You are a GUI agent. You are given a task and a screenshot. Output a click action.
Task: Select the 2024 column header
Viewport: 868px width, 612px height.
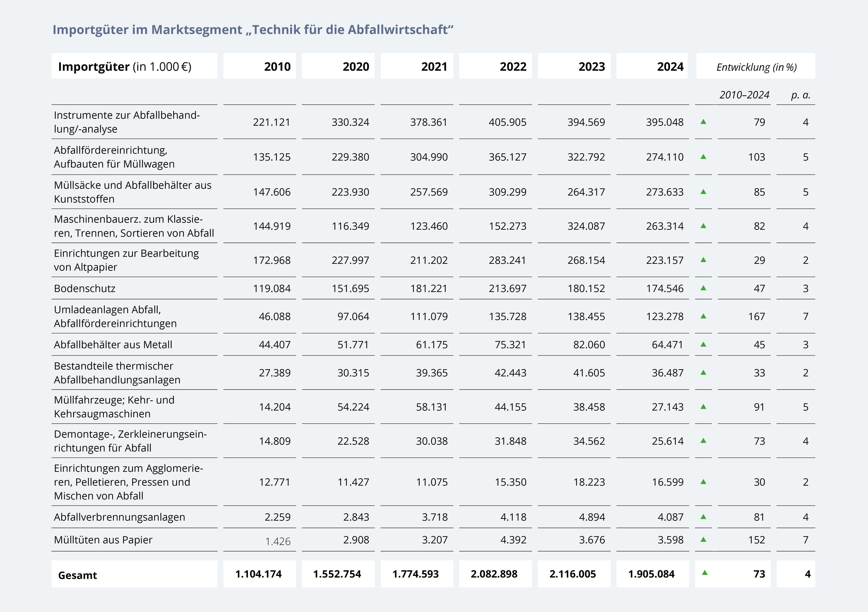click(x=670, y=67)
